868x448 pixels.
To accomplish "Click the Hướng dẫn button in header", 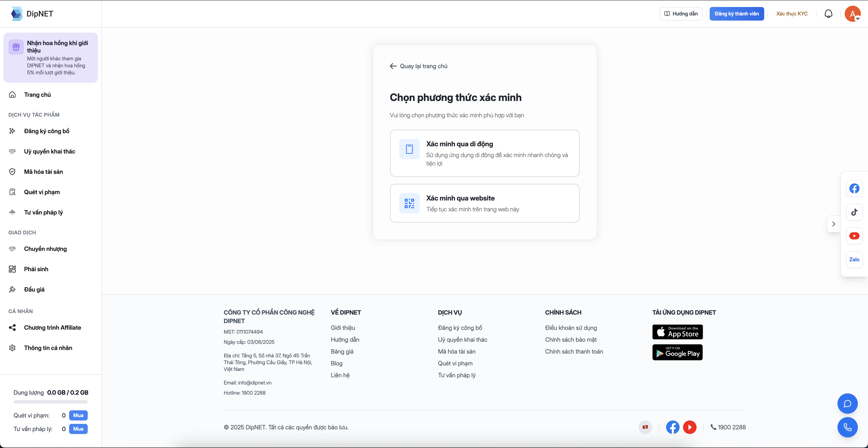I will point(681,14).
